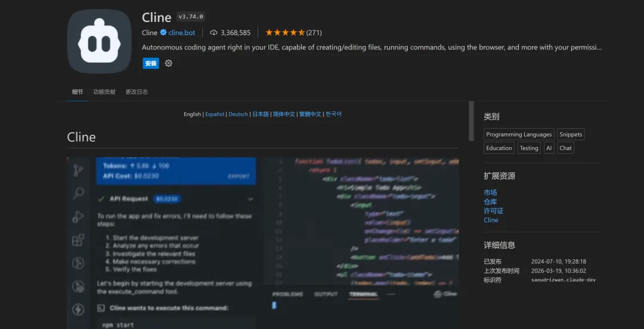Open the 日本語 readme link
The width and height of the screenshot is (644, 329).
(x=261, y=114)
